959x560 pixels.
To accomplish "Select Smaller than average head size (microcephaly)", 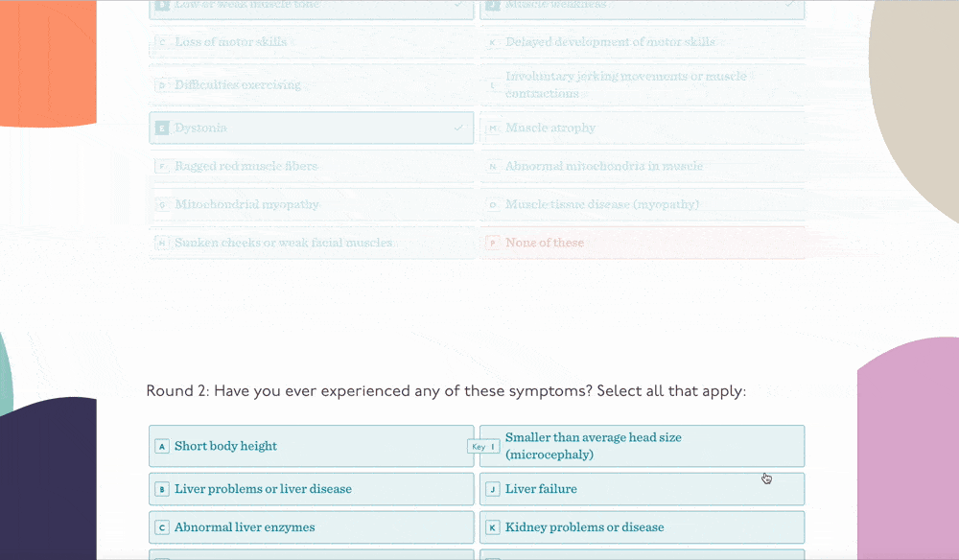I will [642, 446].
